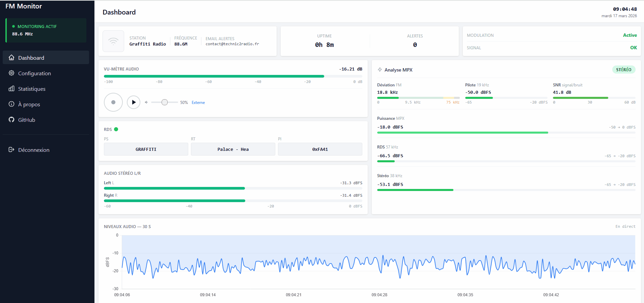This screenshot has width=644, height=303.
Task: Click the volume slider handle
Action: pos(165,102)
